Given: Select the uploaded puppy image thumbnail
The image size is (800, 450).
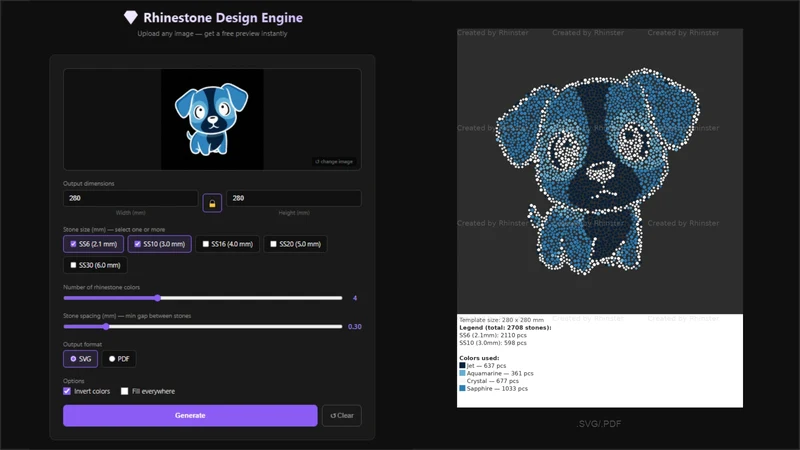Looking at the screenshot, I should click(x=212, y=119).
